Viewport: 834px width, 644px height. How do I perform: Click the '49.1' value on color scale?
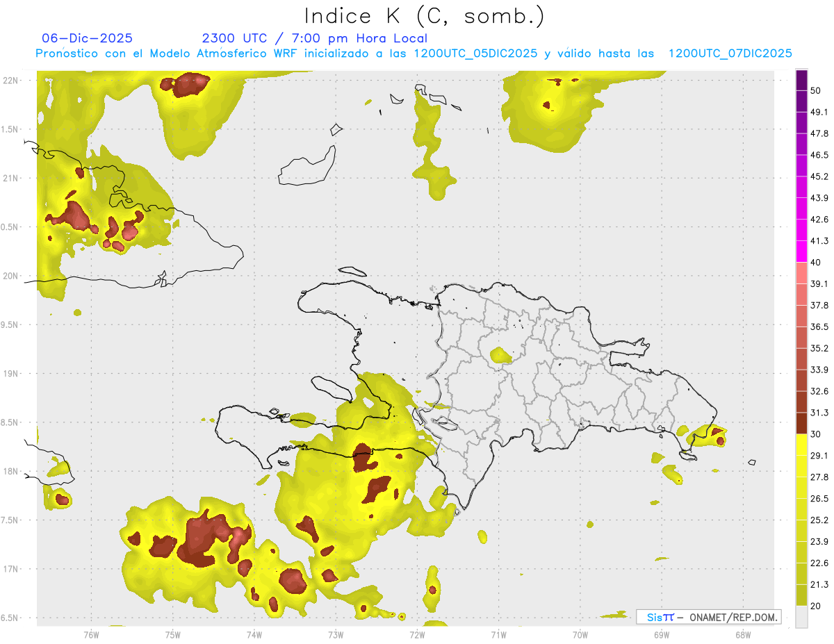pyautogui.click(x=819, y=112)
